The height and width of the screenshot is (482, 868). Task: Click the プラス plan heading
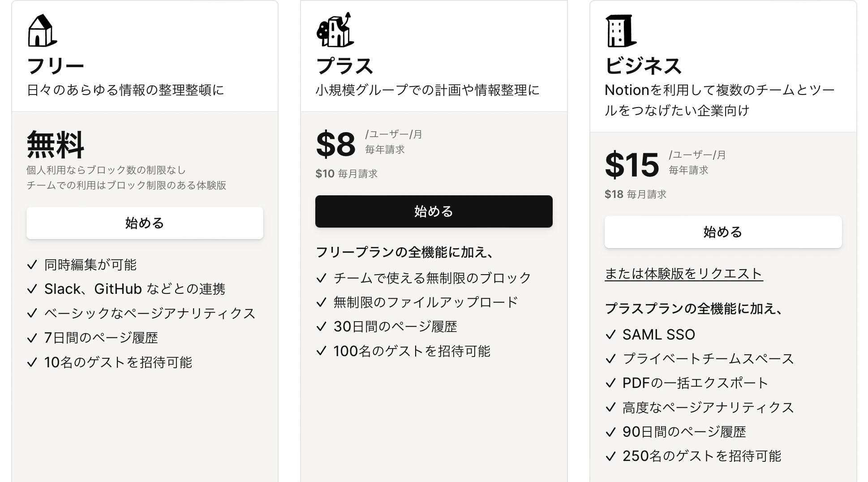[x=344, y=66]
